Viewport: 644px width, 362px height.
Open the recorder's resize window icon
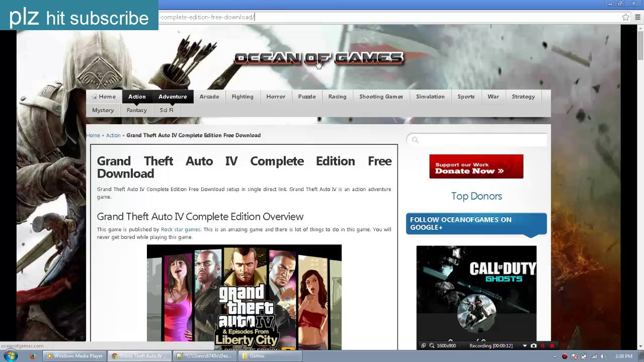(x=423, y=346)
